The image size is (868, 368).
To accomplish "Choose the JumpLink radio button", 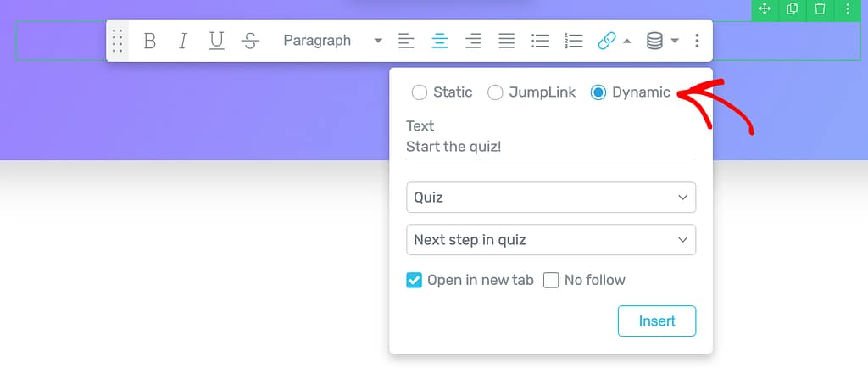I will click(496, 92).
